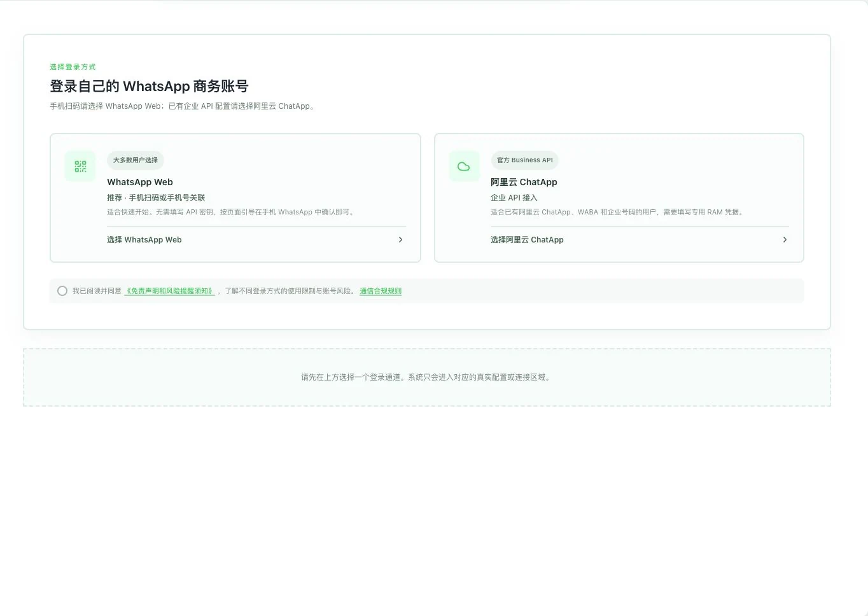
Task: Click the cloud icon on 阿里云 ChatApp card
Action: 464,166
